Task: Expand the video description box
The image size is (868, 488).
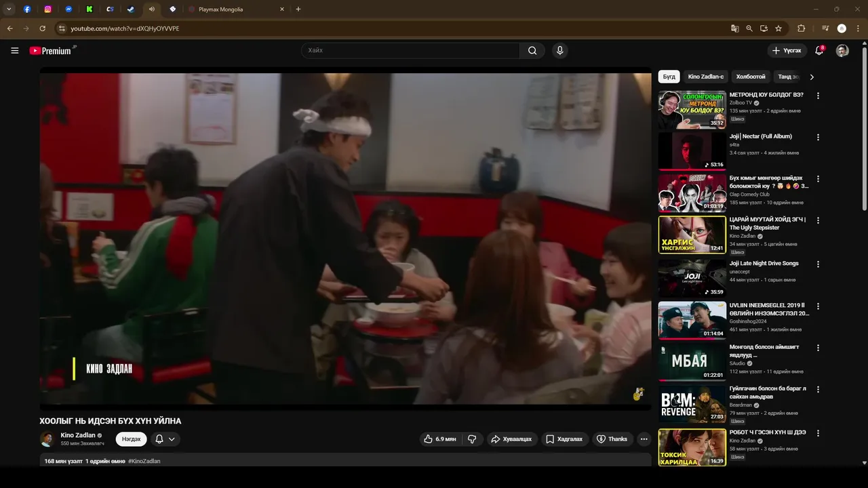Action: click(x=345, y=461)
